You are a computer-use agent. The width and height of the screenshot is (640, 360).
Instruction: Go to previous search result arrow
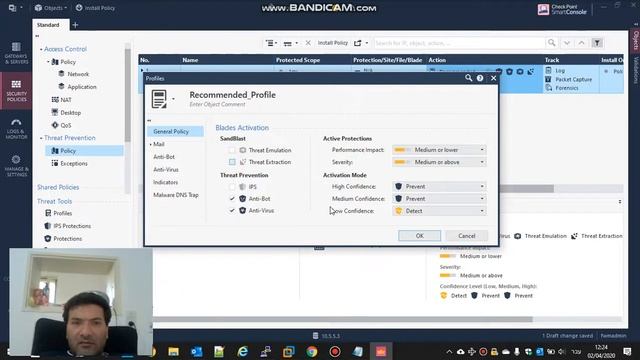pyautogui.click(x=581, y=43)
